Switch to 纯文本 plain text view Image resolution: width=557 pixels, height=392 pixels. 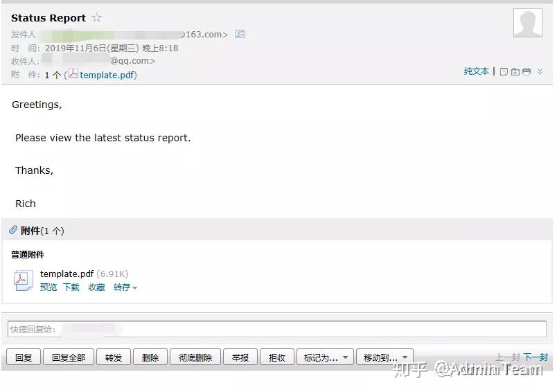477,71
